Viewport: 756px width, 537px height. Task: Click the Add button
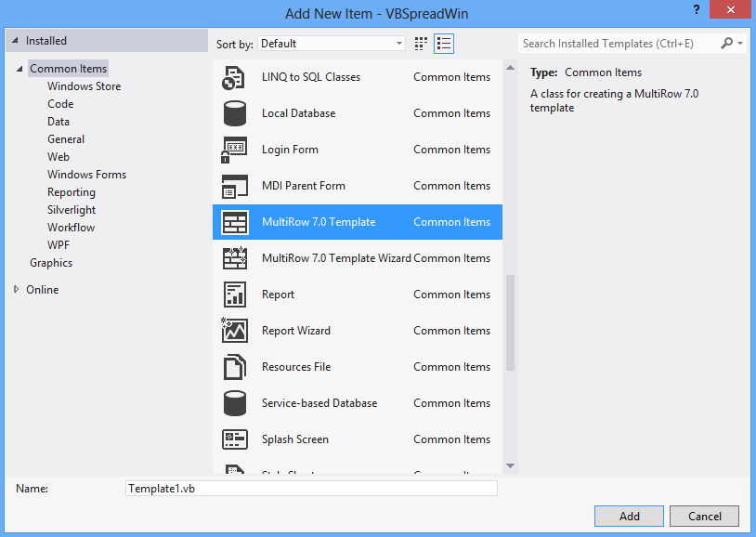click(629, 517)
